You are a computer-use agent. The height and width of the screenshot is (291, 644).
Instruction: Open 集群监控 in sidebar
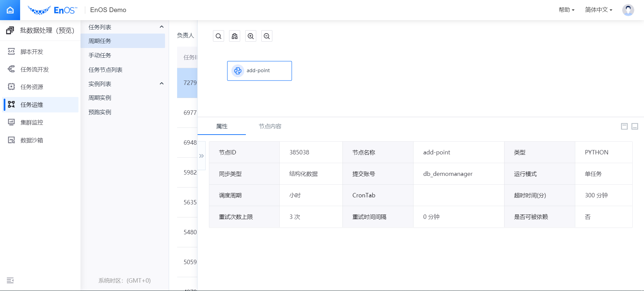coord(40,123)
